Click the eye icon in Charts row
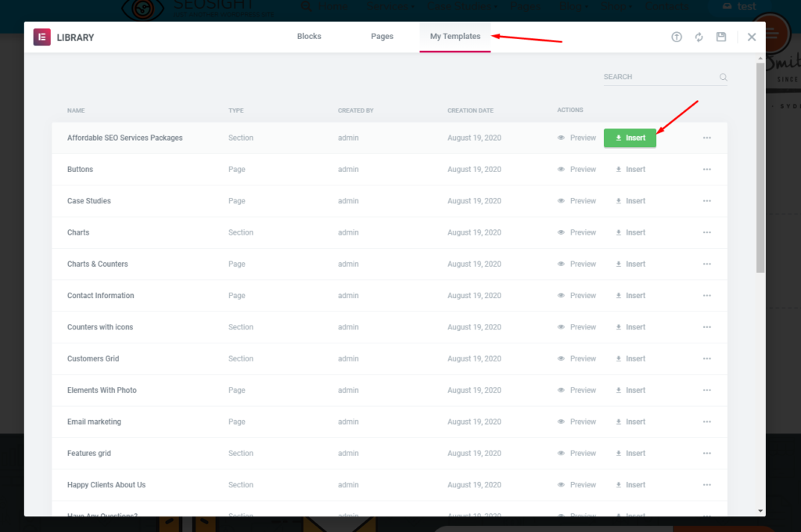801x532 pixels. tap(561, 232)
